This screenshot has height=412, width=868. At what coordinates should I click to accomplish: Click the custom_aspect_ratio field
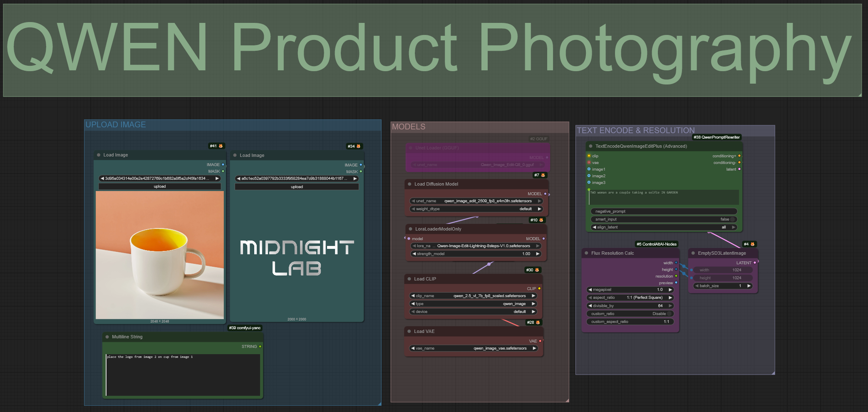tap(630, 322)
